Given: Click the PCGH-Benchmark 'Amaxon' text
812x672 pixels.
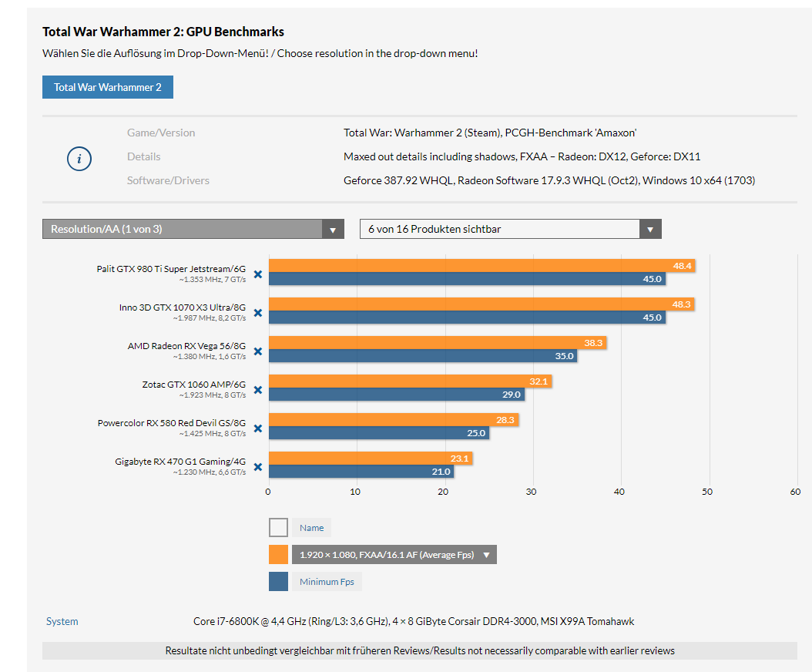Looking at the screenshot, I should (571, 133).
